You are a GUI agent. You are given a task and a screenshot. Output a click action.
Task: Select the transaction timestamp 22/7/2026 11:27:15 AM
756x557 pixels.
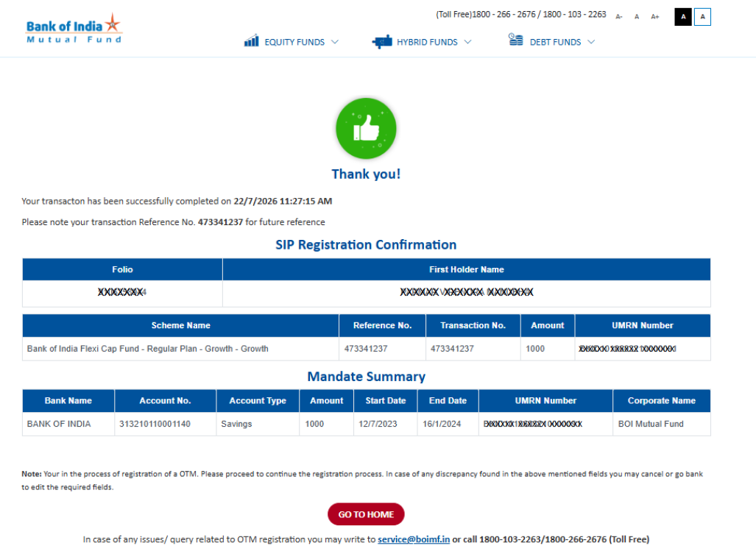click(283, 201)
